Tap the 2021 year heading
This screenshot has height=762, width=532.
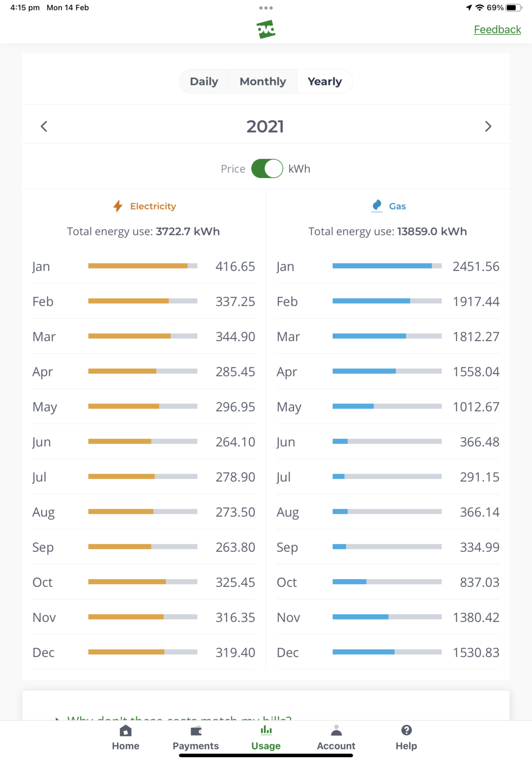tap(265, 127)
